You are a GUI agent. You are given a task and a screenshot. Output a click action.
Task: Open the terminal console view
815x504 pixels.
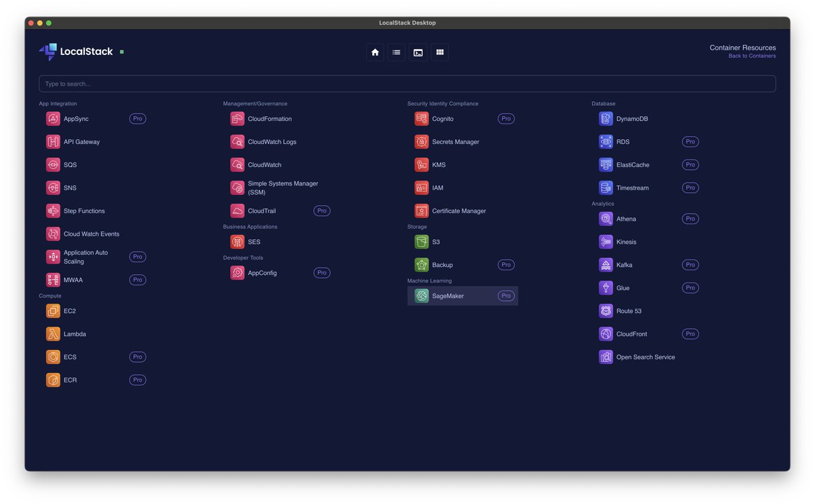click(x=418, y=52)
